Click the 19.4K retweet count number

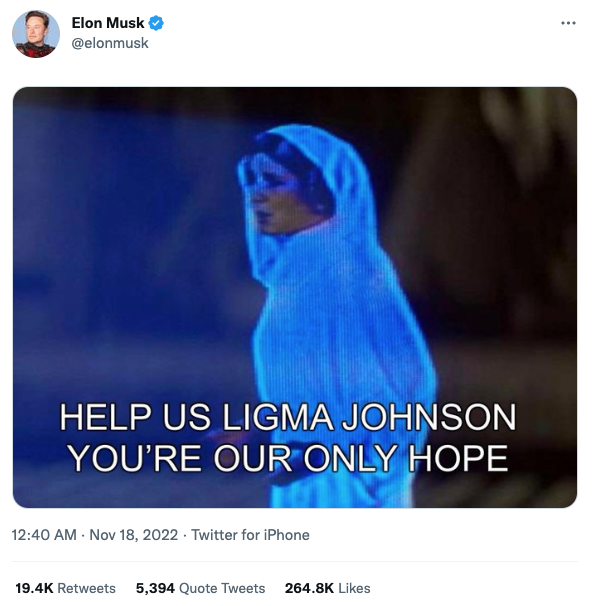(34, 588)
